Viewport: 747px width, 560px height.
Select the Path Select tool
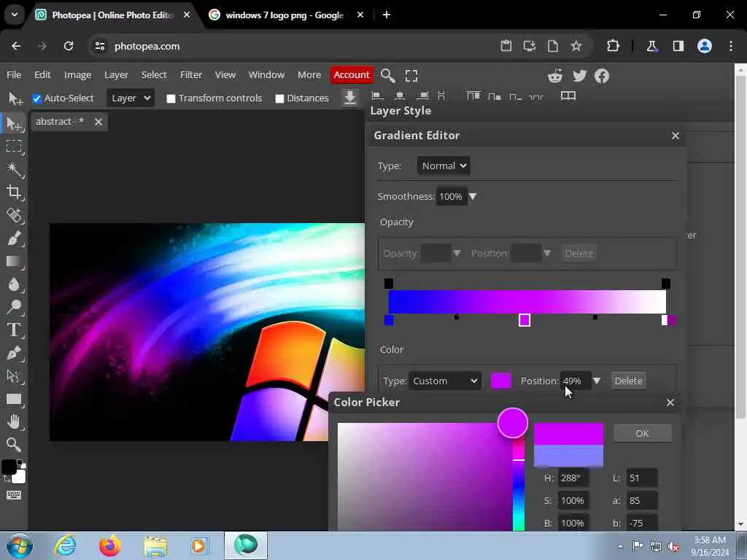[14, 376]
